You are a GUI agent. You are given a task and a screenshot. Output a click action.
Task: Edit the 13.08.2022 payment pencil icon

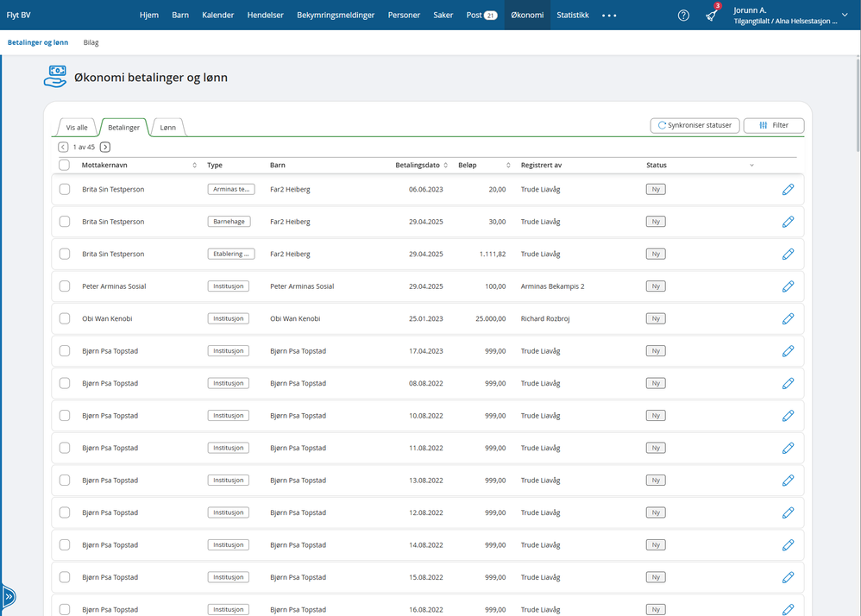788,481
